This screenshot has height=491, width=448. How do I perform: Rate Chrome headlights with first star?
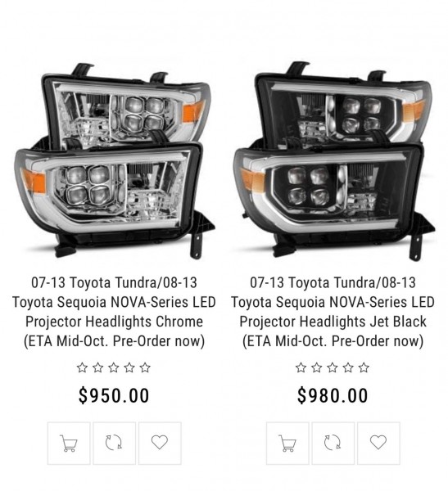[82, 367]
